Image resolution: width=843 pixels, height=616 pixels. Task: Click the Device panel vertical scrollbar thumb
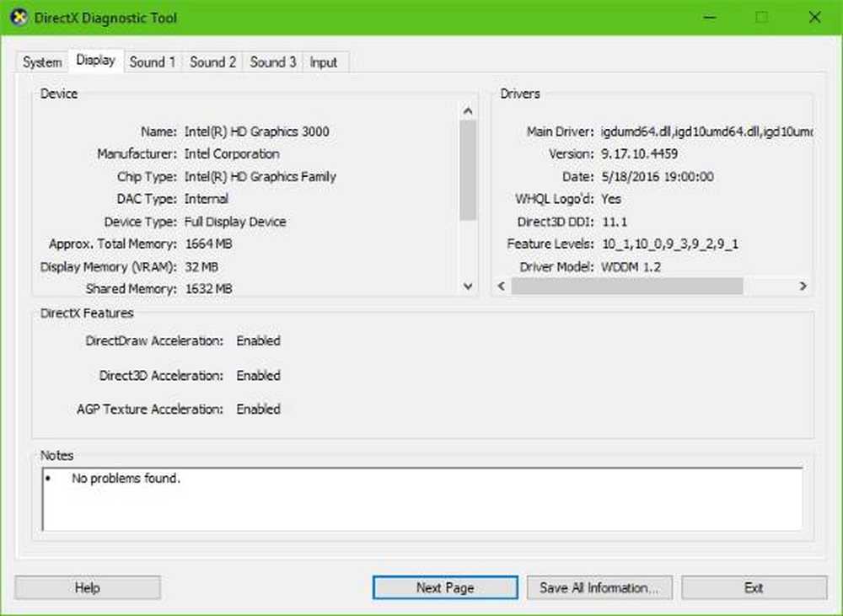coord(468,170)
